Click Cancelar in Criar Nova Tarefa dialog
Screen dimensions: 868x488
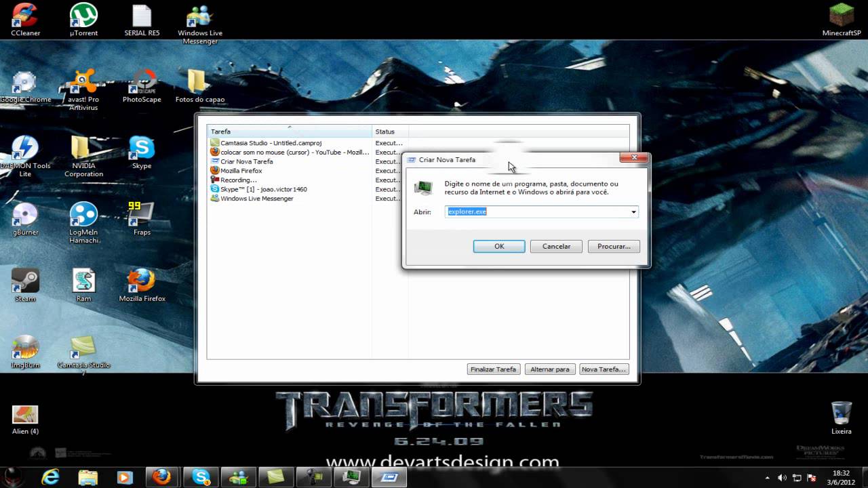556,247
